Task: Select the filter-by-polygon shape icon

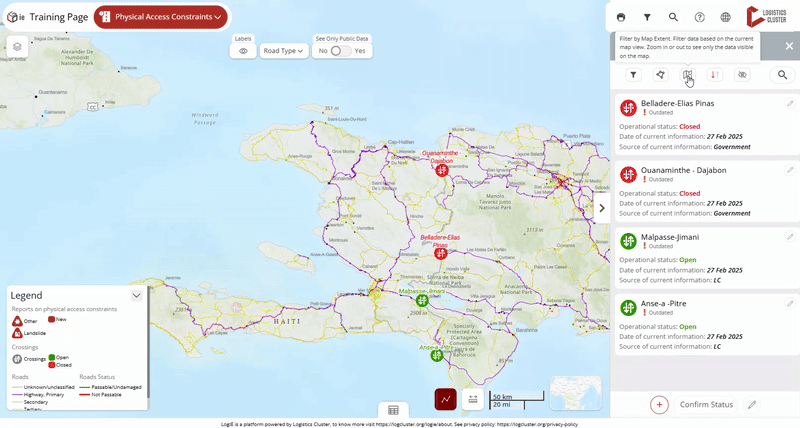Action: 661,75
